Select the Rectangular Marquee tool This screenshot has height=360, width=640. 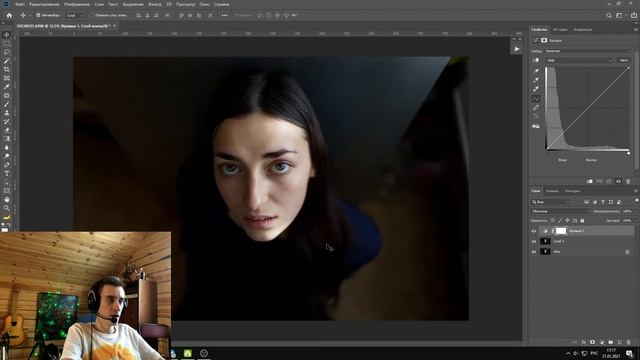(7, 43)
